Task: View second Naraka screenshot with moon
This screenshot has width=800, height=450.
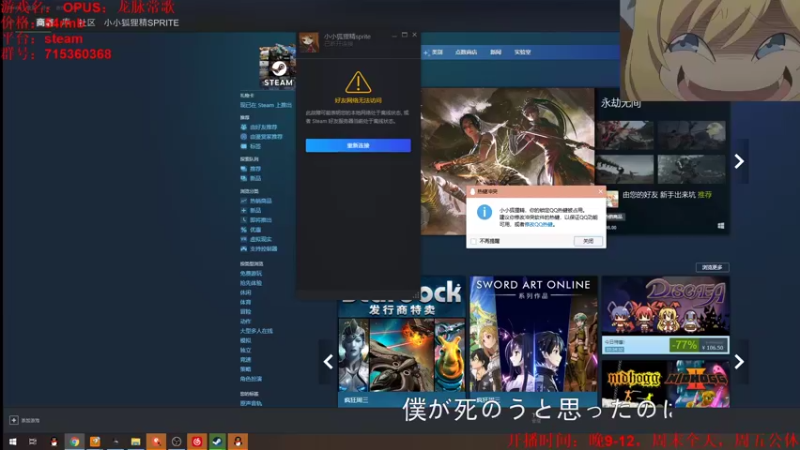Action: pyautogui.click(x=691, y=135)
